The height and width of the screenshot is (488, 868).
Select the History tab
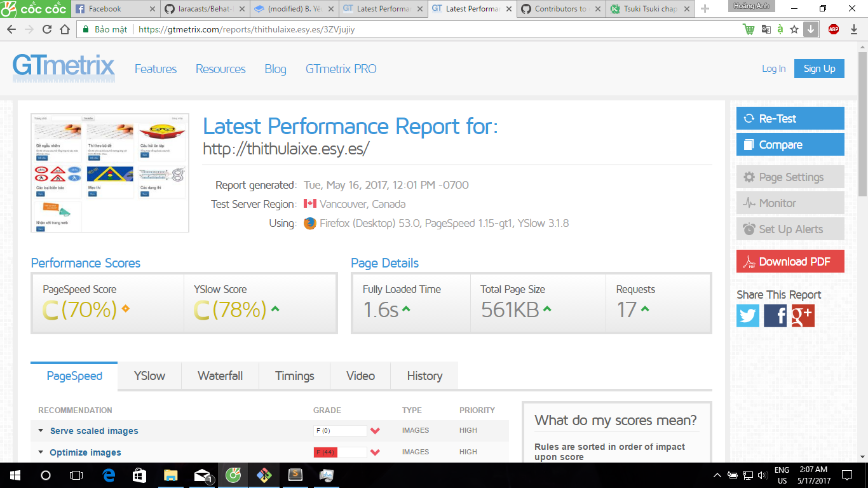pyautogui.click(x=424, y=376)
